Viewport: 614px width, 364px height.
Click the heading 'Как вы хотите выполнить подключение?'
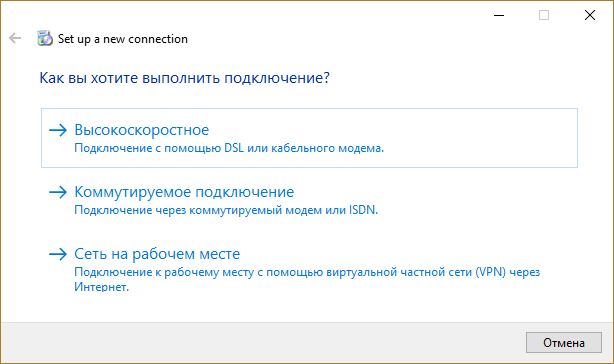pos(184,77)
